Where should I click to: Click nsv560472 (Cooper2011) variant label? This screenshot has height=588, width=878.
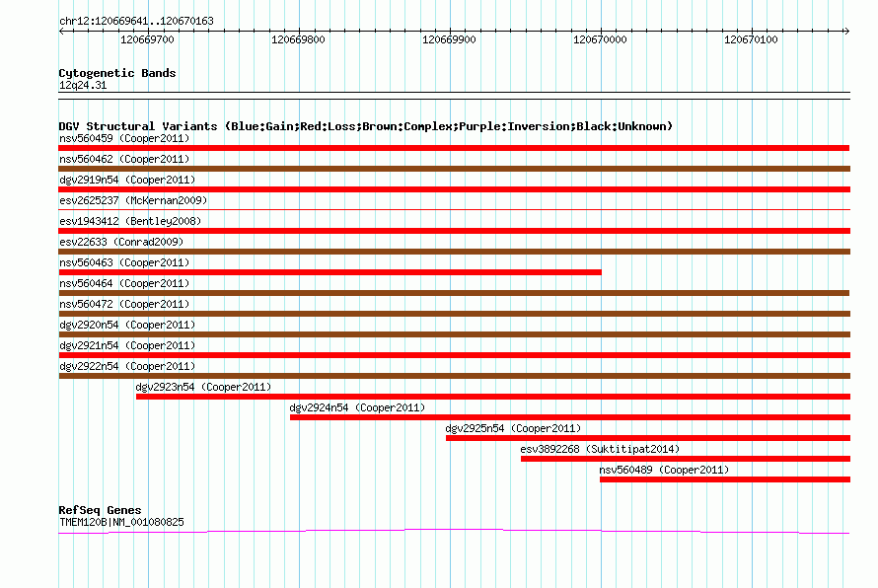click(124, 304)
